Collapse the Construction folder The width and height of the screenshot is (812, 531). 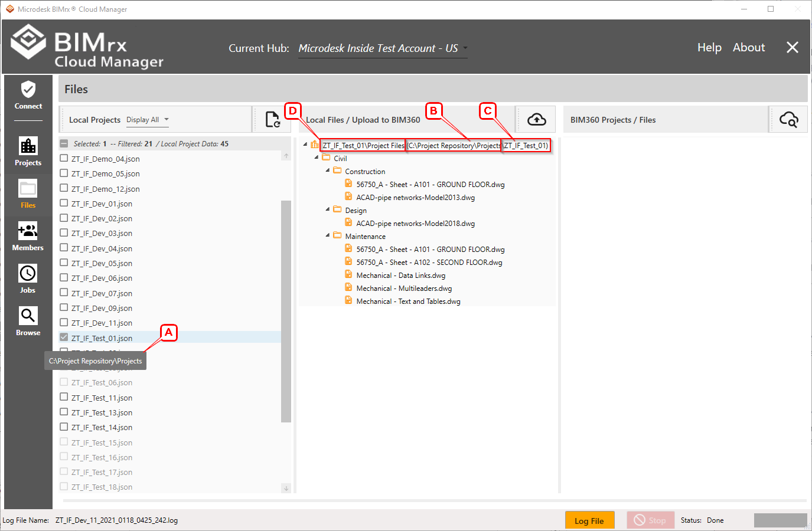point(328,171)
